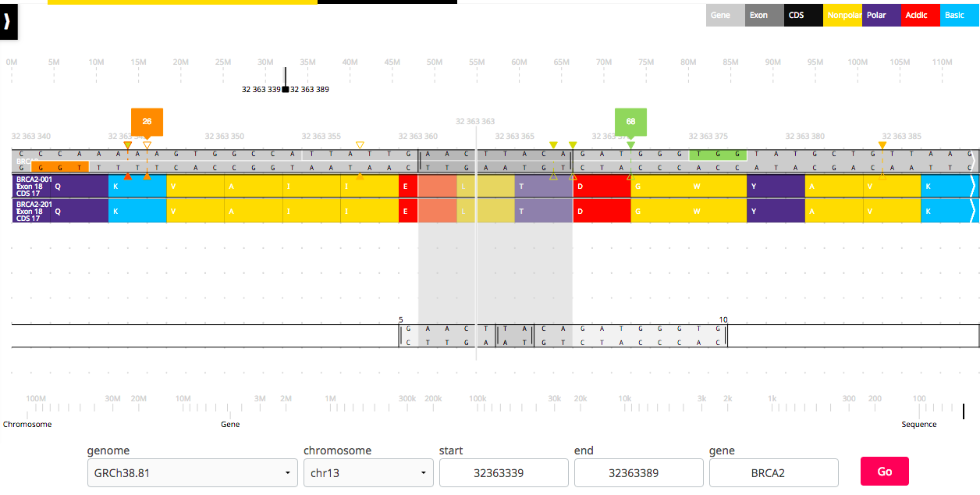Select hollow orange triangle above TTATTG sequence
980x495 pixels.
point(360,145)
